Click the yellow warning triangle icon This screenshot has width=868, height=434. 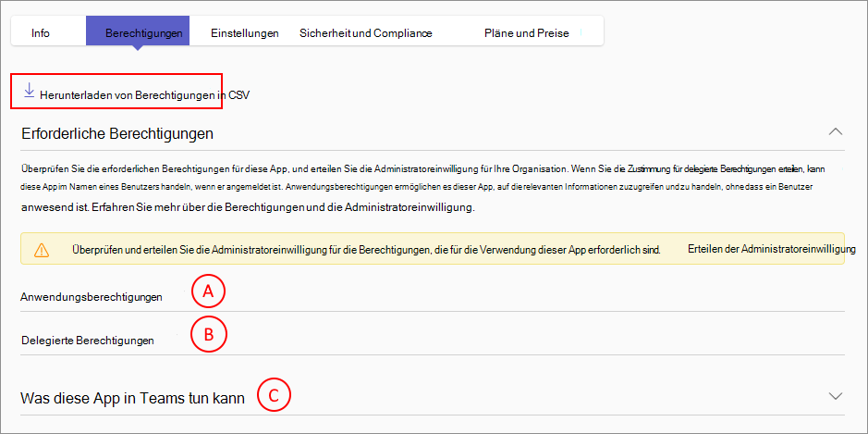(42, 250)
